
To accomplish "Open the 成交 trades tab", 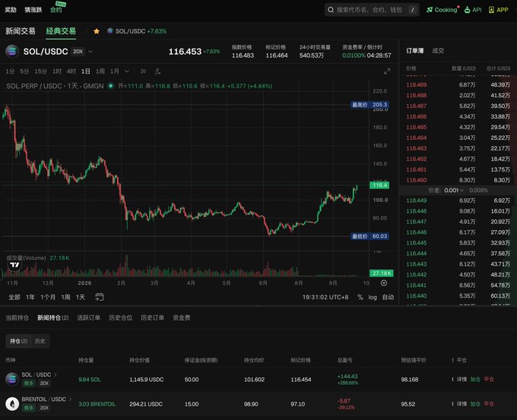I will tap(438, 51).
